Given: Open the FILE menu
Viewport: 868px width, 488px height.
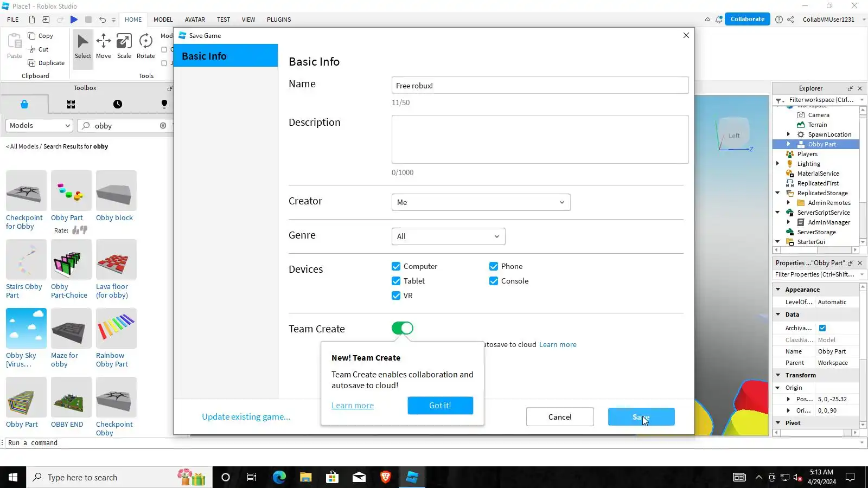Looking at the screenshot, I should coord(13,20).
